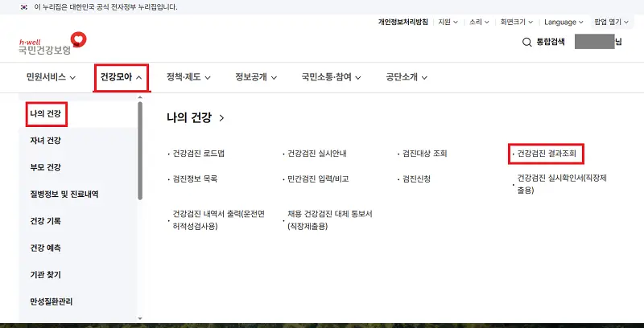The width and height of the screenshot is (644, 328).
Task: Open 건강검진 실시확인서(직장제출용) link
Action: click(x=562, y=184)
